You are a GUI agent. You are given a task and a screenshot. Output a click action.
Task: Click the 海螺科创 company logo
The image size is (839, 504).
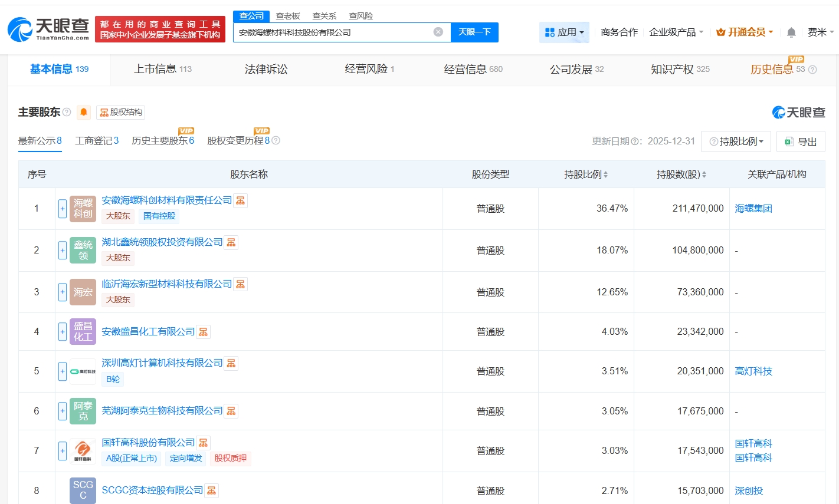[83, 209]
